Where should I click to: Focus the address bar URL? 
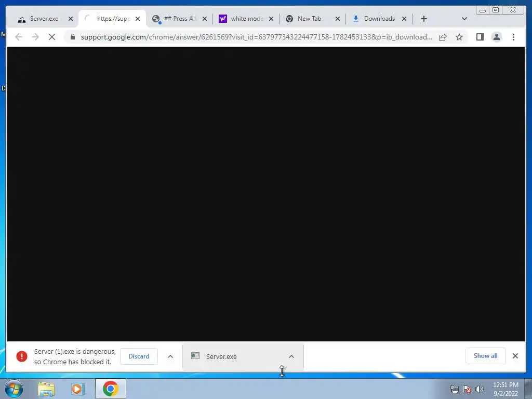click(257, 37)
